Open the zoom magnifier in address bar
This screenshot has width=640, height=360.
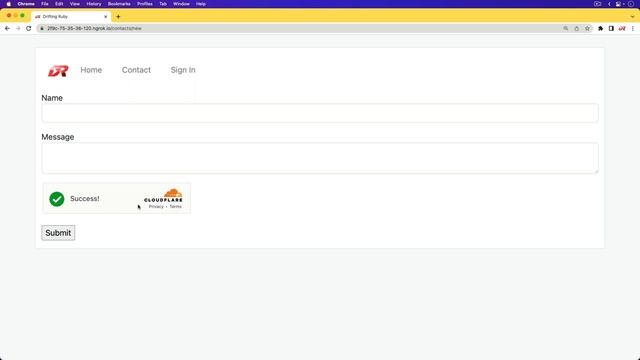pos(566,29)
